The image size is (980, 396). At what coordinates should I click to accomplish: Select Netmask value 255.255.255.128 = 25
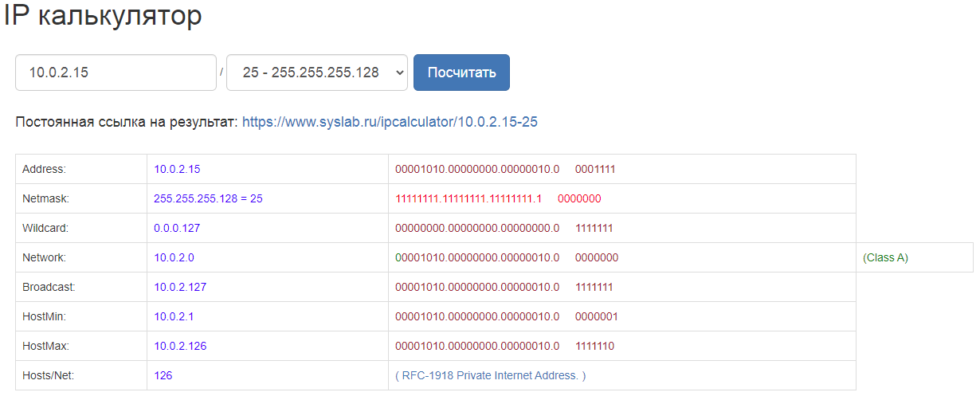point(208,198)
